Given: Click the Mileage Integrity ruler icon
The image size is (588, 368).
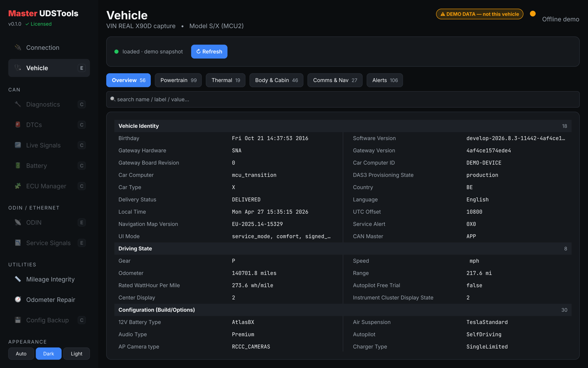Looking at the screenshot, I should pos(18,279).
